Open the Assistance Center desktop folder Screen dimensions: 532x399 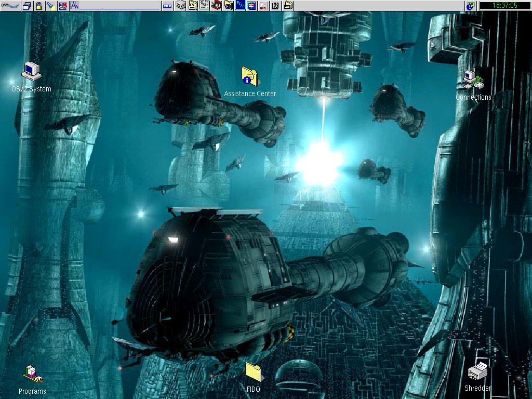click(x=250, y=82)
